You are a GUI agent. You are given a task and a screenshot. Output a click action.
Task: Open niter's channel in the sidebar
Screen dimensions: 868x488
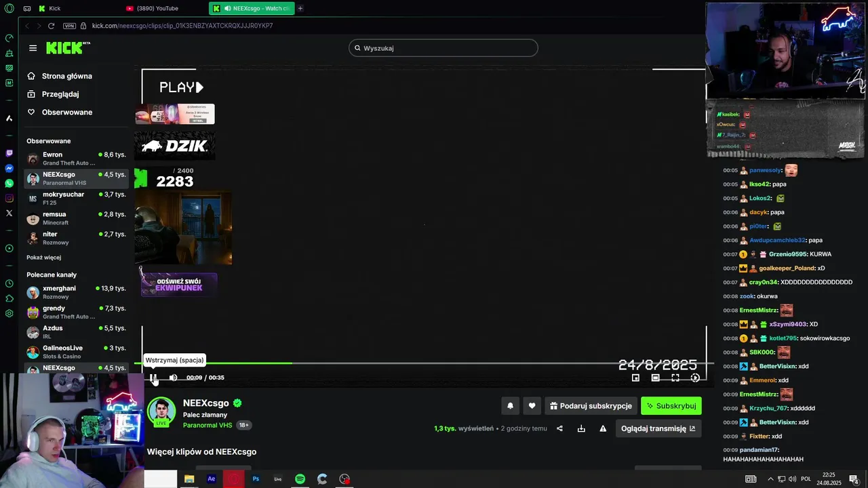pos(76,238)
